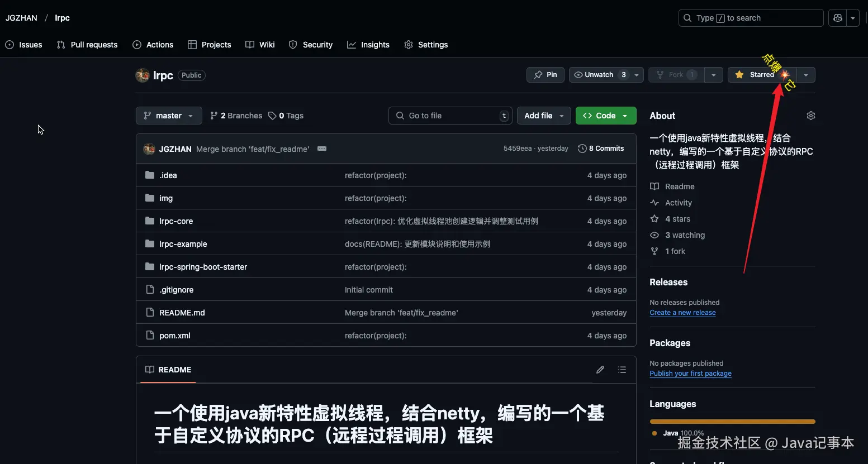Expand the Fork options dropdown arrow
868x464 pixels.
coord(714,75)
